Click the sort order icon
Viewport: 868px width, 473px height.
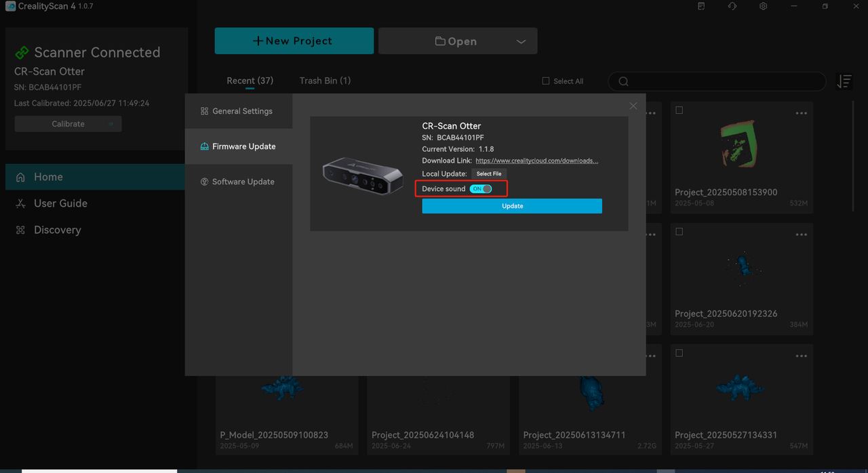pyautogui.click(x=844, y=82)
